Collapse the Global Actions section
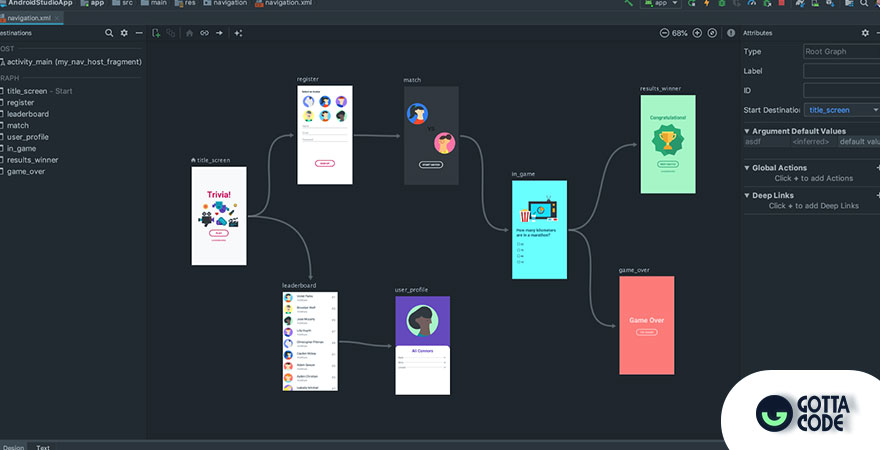The height and width of the screenshot is (450, 880). [747, 168]
